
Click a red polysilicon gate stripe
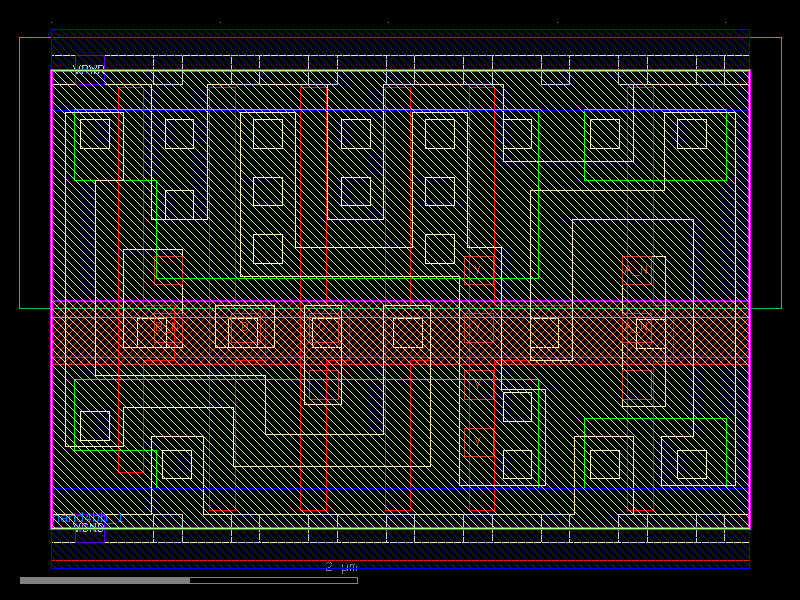pos(303,200)
